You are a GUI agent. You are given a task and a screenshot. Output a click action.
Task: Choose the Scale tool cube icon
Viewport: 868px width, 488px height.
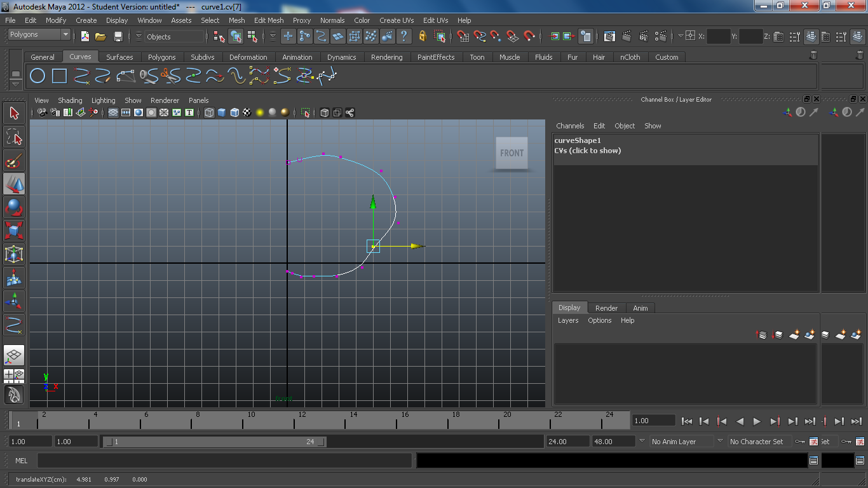14,230
